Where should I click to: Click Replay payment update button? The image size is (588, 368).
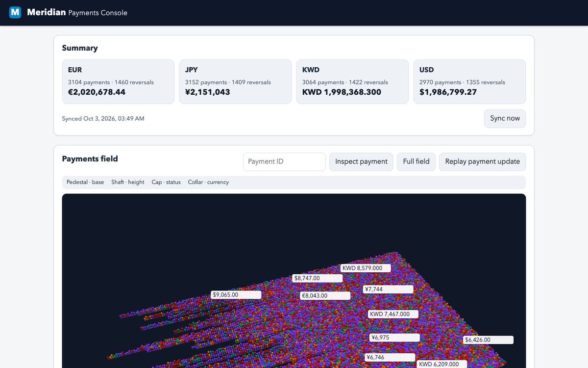pos(482,162)
